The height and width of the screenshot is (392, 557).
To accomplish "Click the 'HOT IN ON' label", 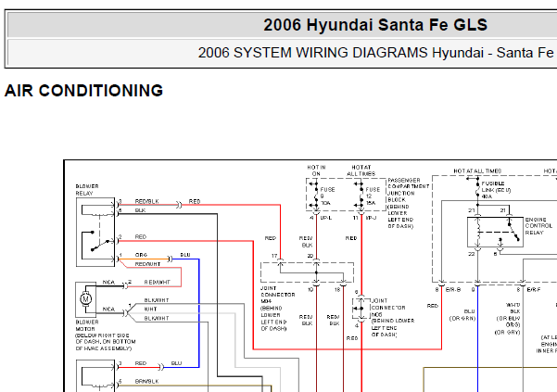I will (316, 171).
